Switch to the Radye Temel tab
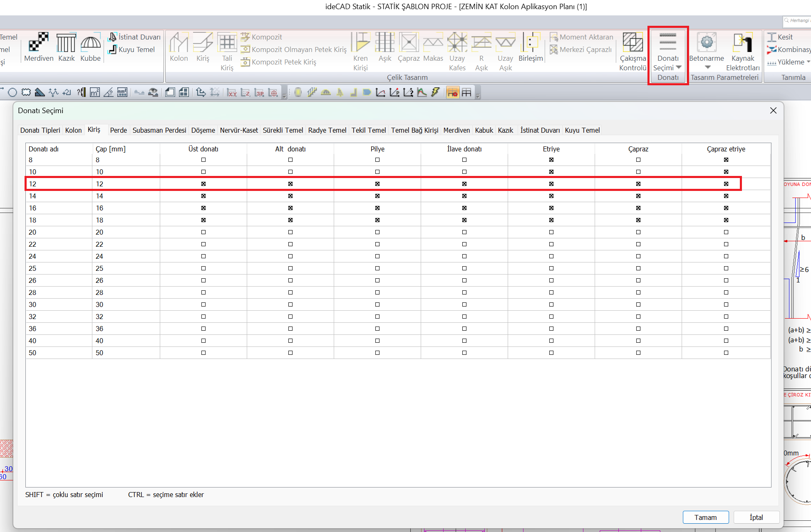811x532 pixels. [327, 130]
